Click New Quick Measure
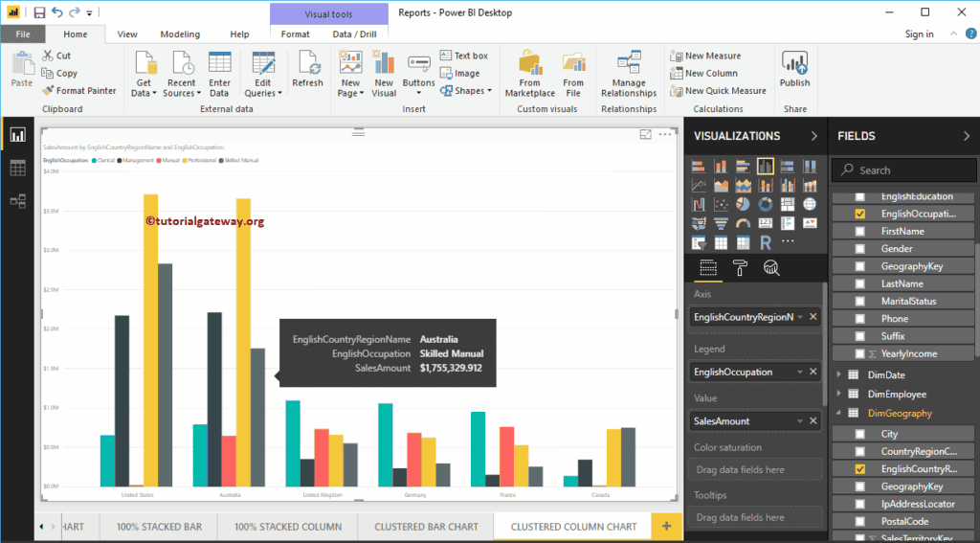Screen dimensions: 980x543 pos(718,91)
